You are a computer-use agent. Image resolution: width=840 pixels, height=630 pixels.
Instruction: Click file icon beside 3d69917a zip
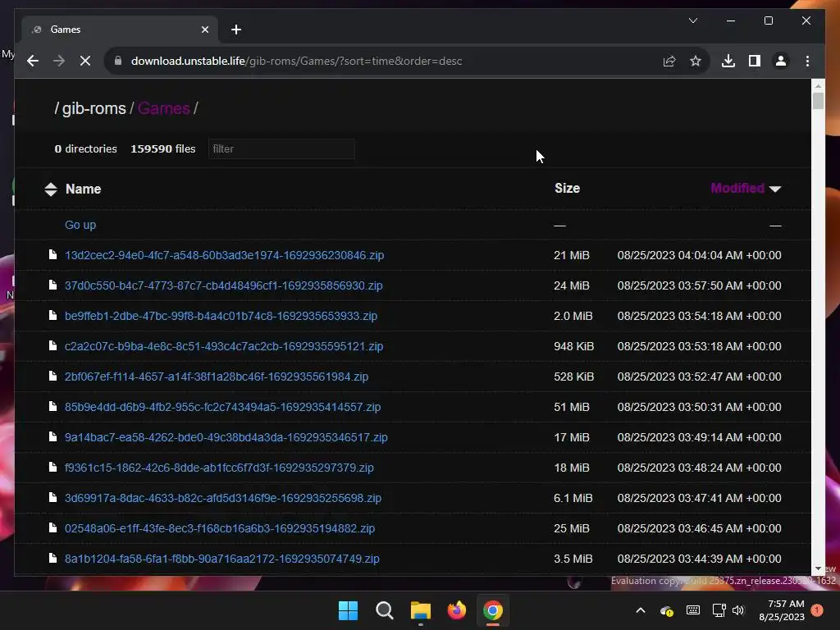click(52, 497)
